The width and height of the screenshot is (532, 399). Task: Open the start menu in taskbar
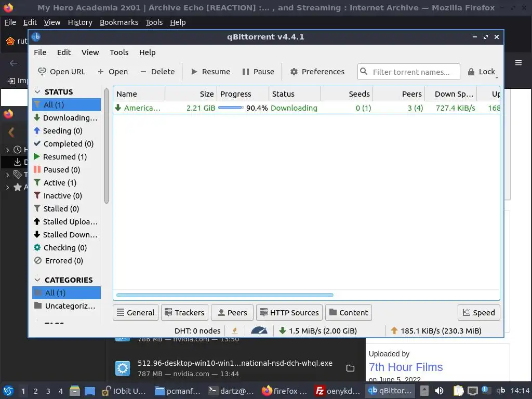(8, 391)
